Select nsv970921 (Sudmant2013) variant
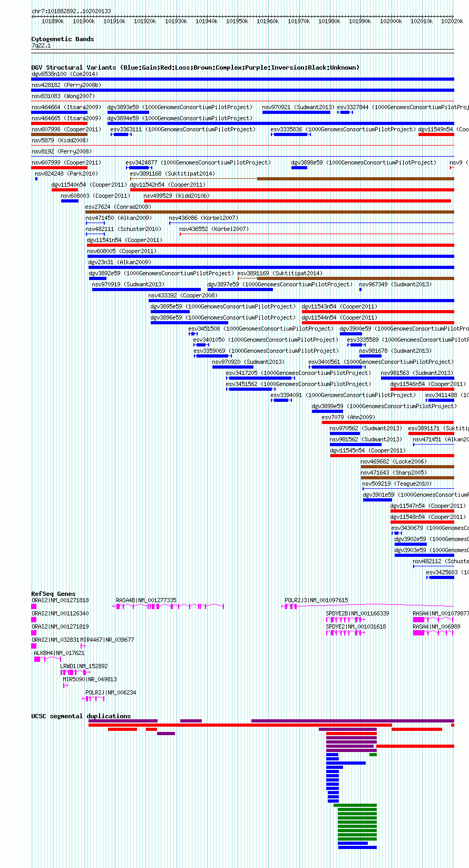469x868 pixels. tap(298, 107)
